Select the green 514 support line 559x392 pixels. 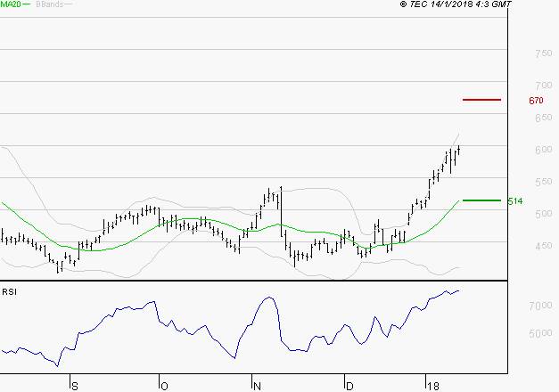[482, 200]
